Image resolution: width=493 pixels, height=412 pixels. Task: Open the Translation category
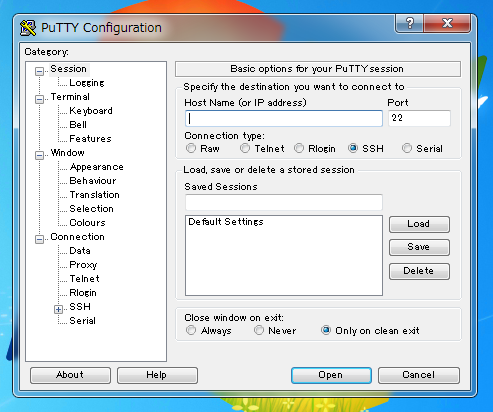point(94,195)
